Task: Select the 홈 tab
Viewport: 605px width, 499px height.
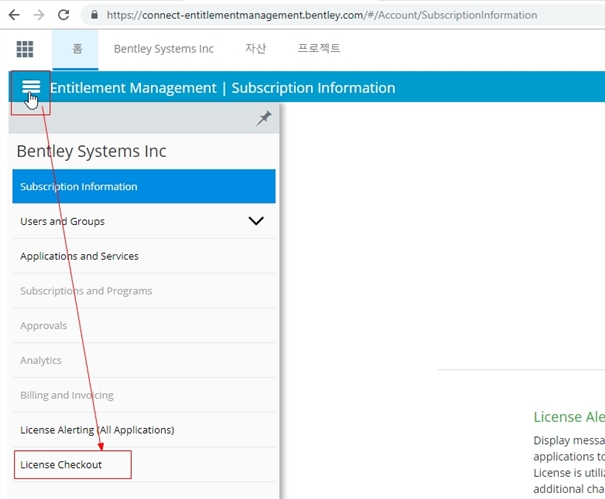Action: click(x=77, y=49)
